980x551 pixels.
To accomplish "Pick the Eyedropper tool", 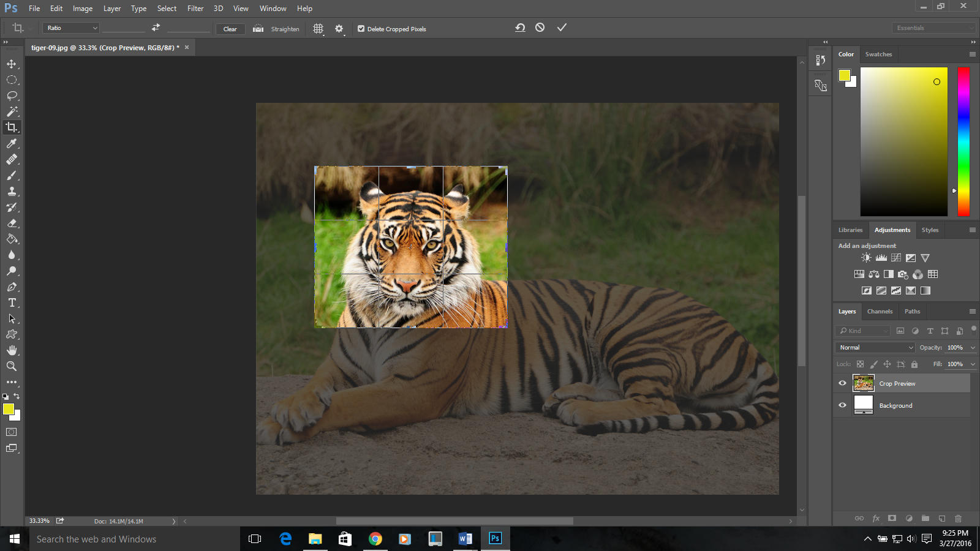I will (12, 144).
